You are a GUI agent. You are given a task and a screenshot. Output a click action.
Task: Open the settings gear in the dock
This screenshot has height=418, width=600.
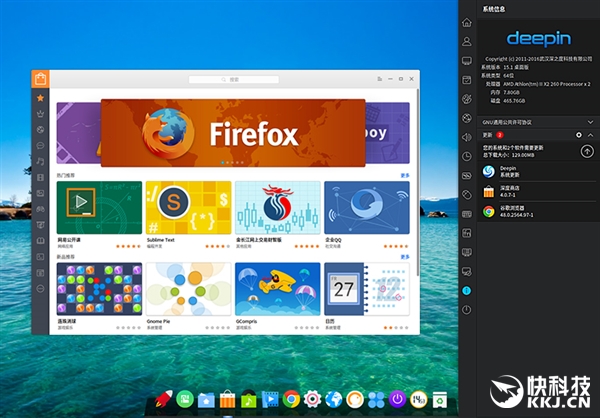(x=313, y=399)
